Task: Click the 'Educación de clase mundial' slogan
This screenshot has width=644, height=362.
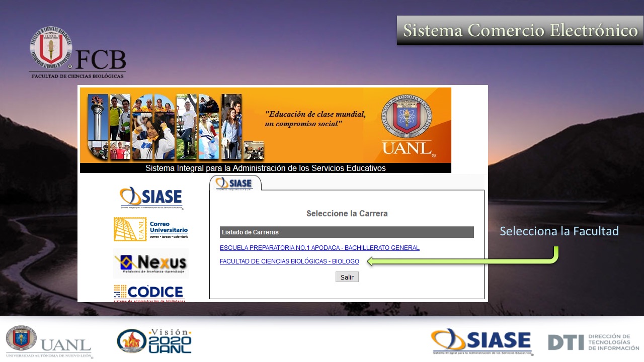Action: coord(315,119)
